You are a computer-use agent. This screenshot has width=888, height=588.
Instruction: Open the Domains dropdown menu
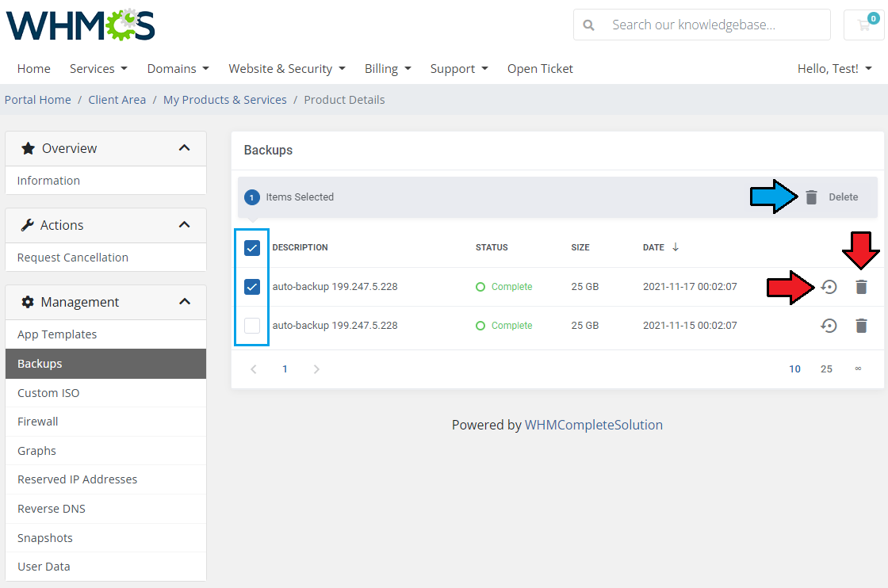pos(178,68)
